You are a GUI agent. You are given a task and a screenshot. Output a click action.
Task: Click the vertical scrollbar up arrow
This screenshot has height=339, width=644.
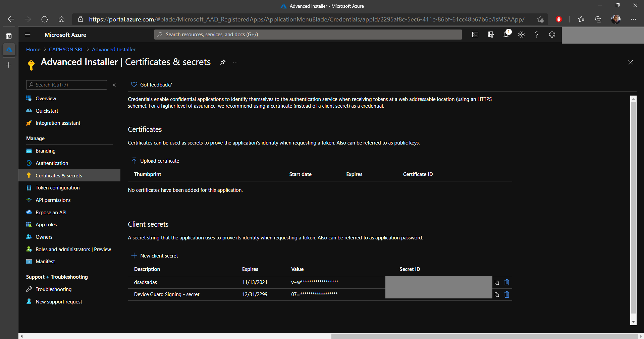click(633, 99)
